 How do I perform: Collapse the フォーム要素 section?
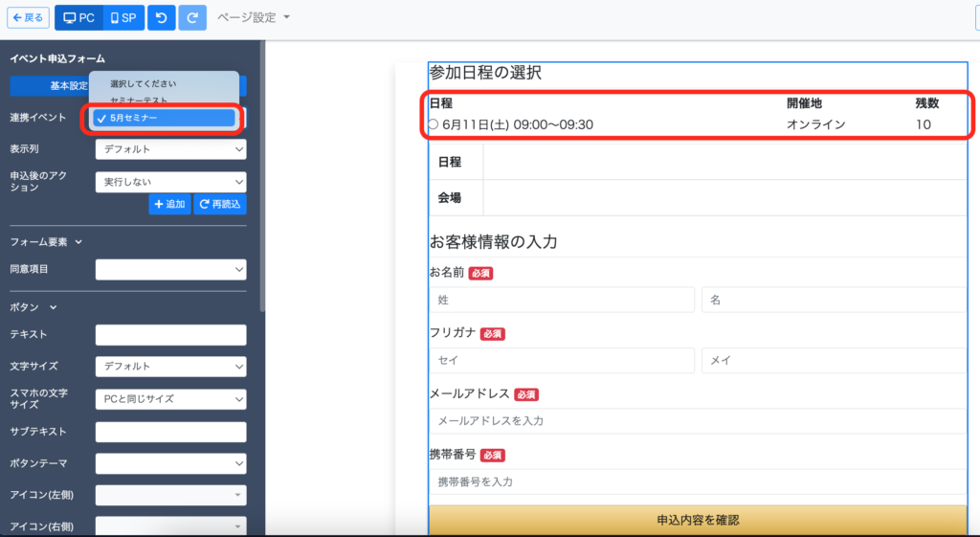click(78, 242)
